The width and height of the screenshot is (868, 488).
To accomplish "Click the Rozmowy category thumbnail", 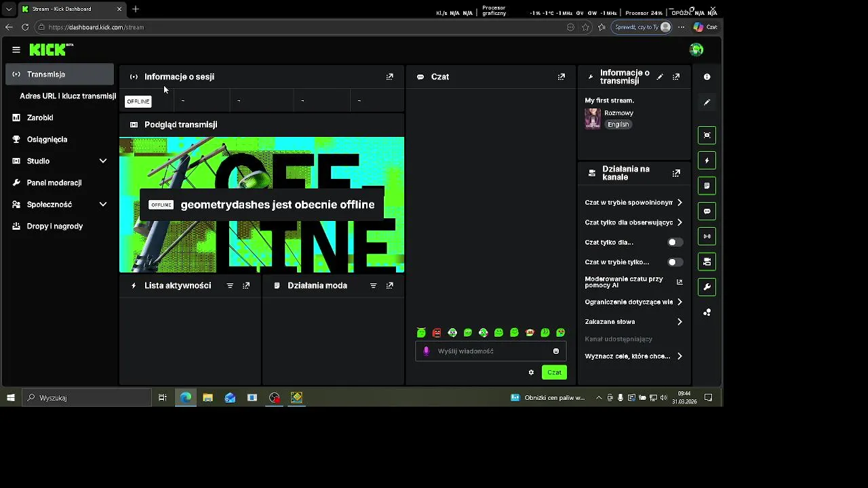I will (593, 119).
